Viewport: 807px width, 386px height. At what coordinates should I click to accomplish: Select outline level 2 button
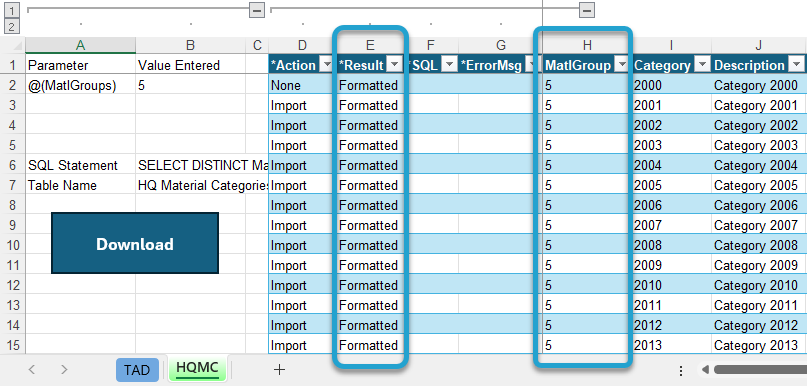tap(12, 26)
